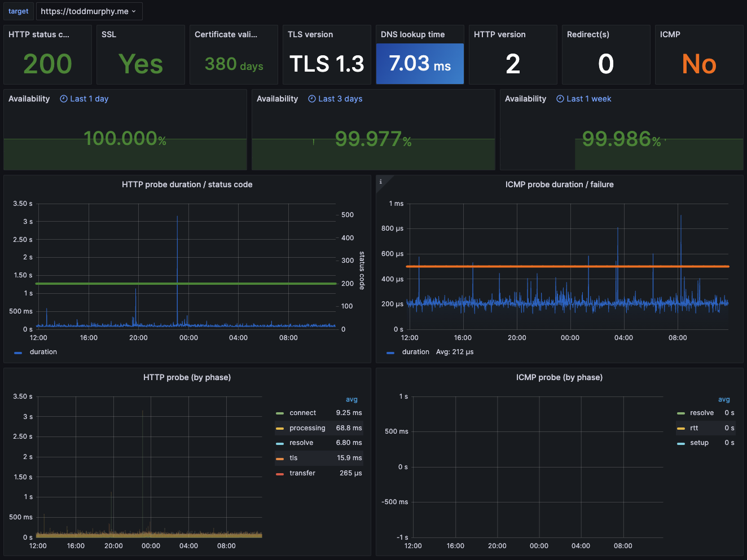Viewport: 747px width, 560px height.
Task: Open HTTP probe duration / status code title
Action: coord(187,184)
